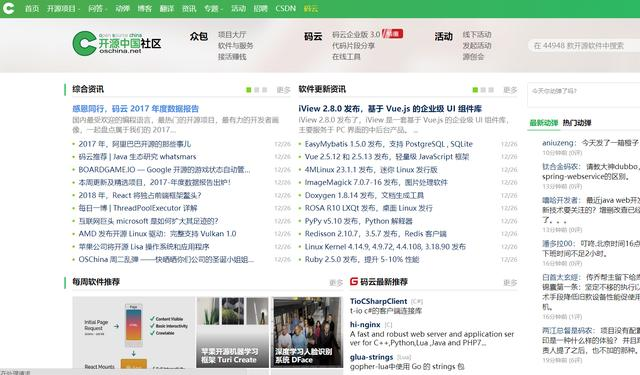Open Linux Kernel 4.14.9 发布 news item
The width and height of the screenshot is (640, 375).
[385, 247]
